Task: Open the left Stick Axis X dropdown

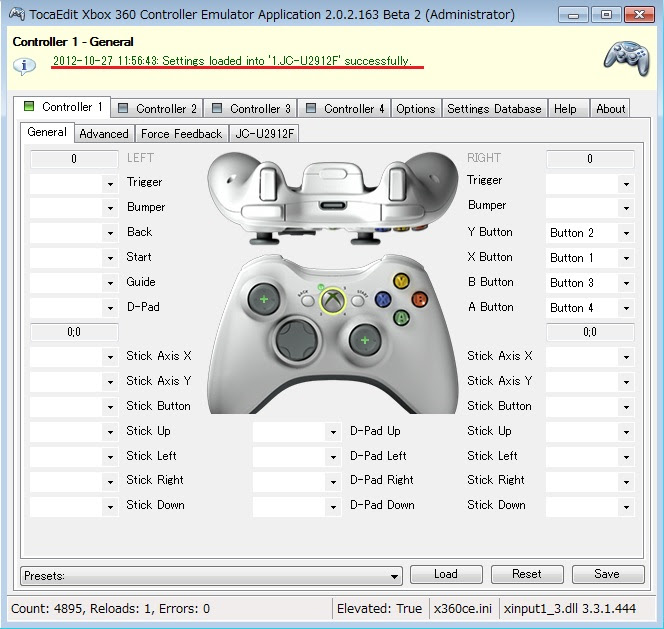Action: [74, 357]
